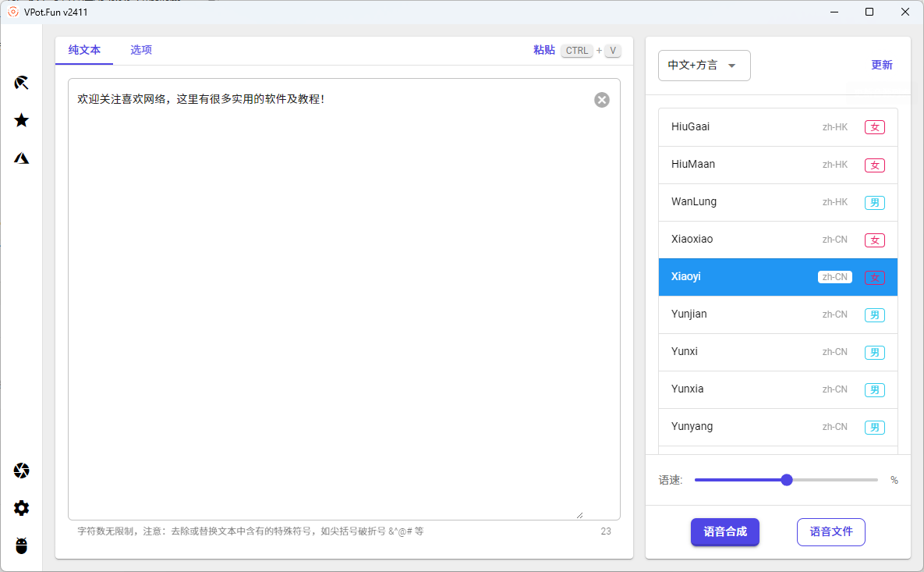Open the camera aperture sidebar icon

coord(21,471)
